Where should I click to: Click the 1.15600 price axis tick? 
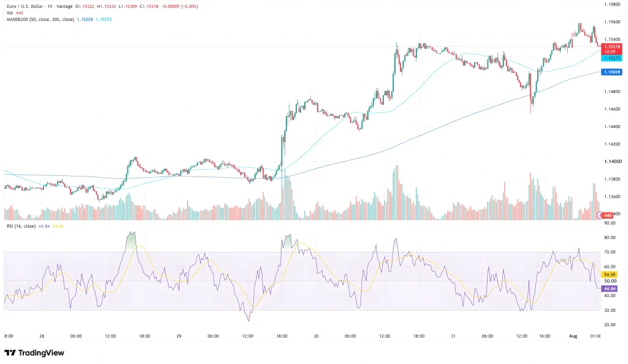(613, 22)
